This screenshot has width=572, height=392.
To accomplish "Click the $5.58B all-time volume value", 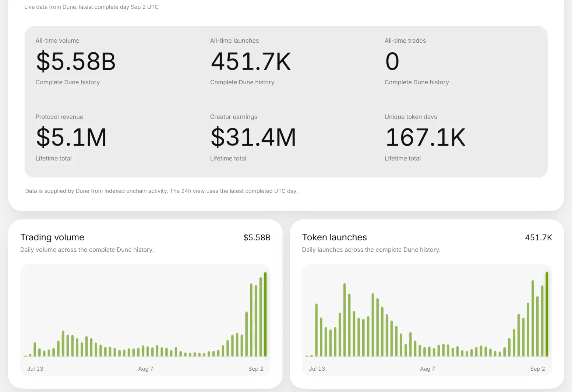I will click(x=76, y=61).
